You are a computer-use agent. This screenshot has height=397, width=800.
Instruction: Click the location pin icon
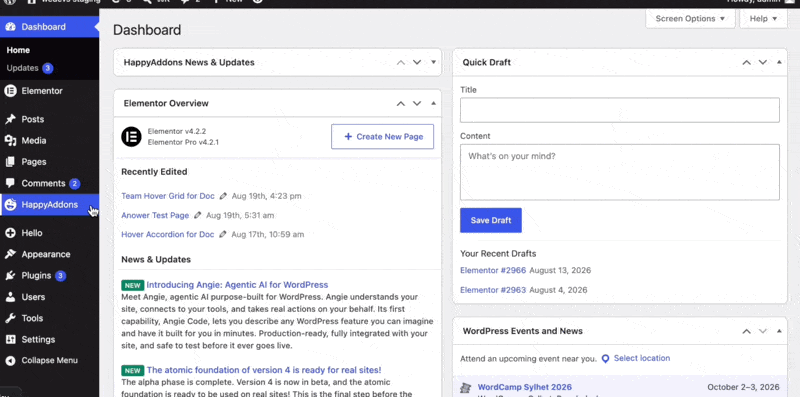pos(606,359)
